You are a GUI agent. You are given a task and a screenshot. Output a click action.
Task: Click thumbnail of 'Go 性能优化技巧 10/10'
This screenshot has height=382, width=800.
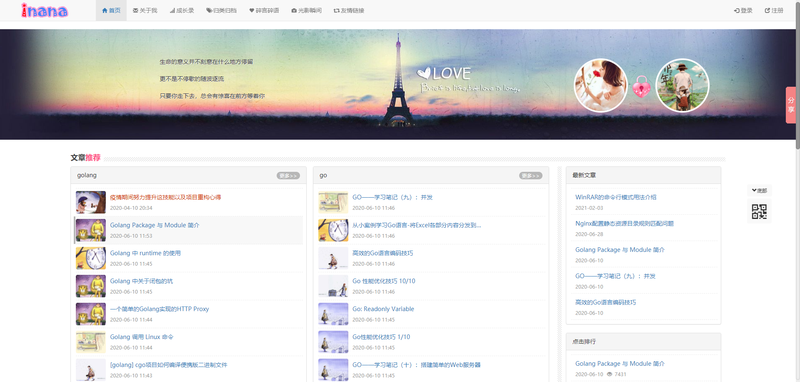[333, 286]
